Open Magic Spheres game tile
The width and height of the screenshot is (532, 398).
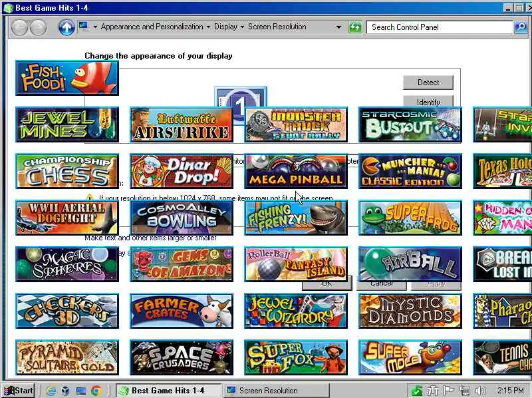click(67, 264)
